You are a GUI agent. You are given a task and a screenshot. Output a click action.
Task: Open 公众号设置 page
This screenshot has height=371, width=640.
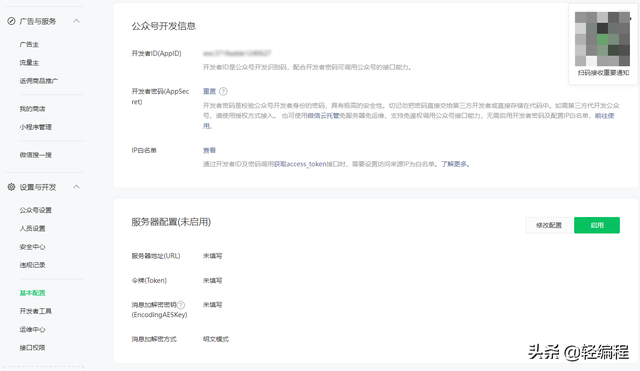click(x=36, y=210)
